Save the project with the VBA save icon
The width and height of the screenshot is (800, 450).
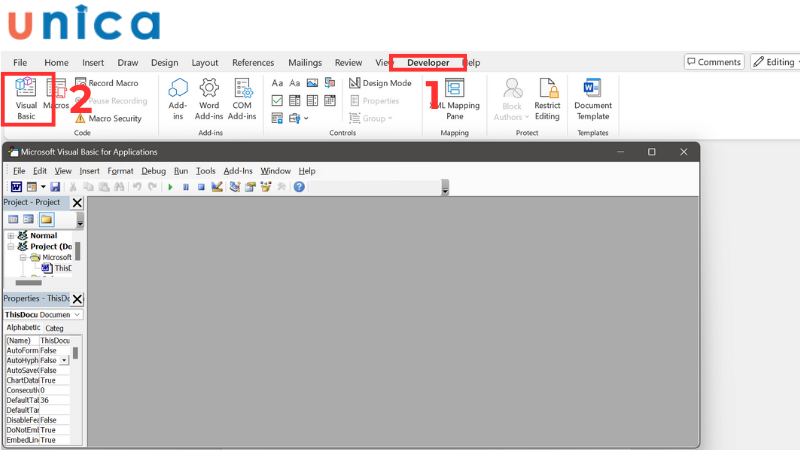pos(55,187)
